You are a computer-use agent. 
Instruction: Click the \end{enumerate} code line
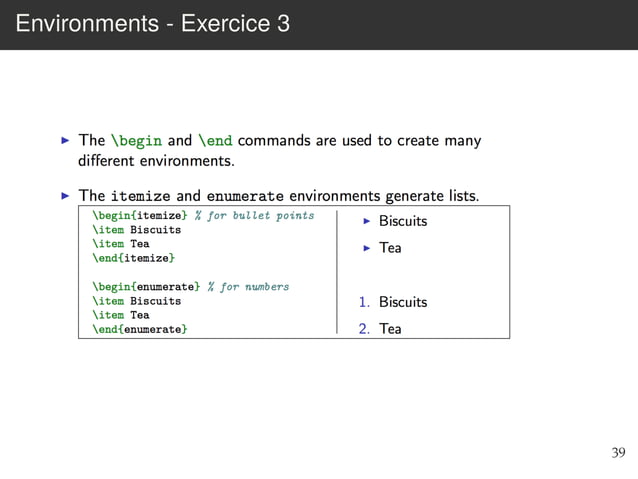[140, 329]
